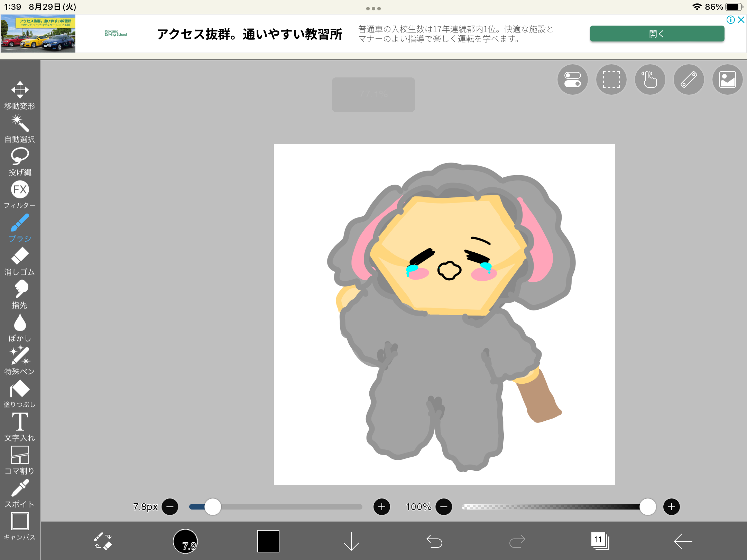Screen dimensions: 747x560
Task: Decrease opacity with minus button
Action: (444, 507)
